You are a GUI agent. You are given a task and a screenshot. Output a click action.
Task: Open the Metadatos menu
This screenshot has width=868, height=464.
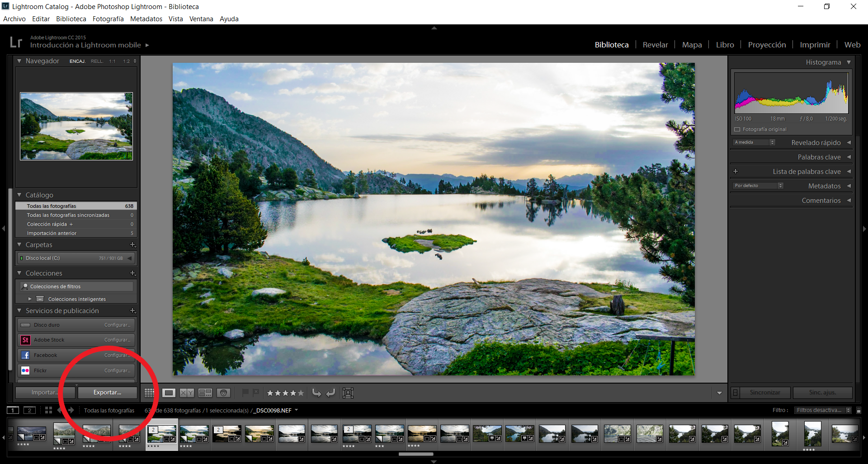point(146,19)
